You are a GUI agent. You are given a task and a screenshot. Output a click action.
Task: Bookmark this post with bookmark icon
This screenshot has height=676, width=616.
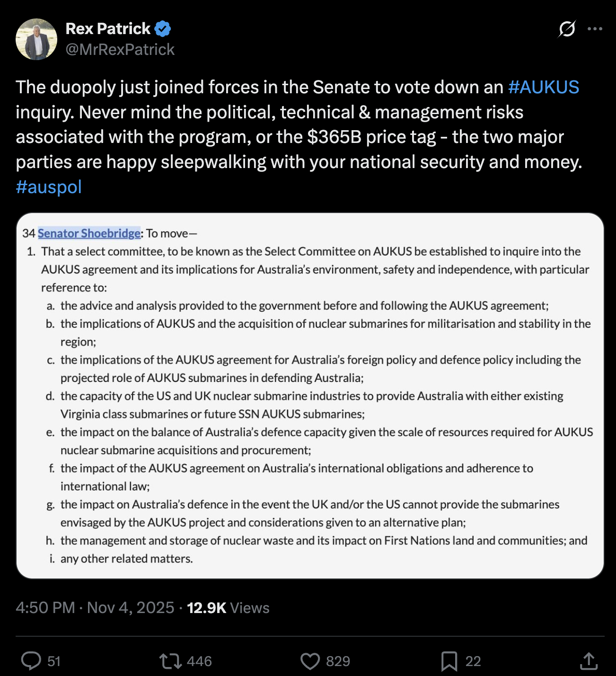point(449,661)
